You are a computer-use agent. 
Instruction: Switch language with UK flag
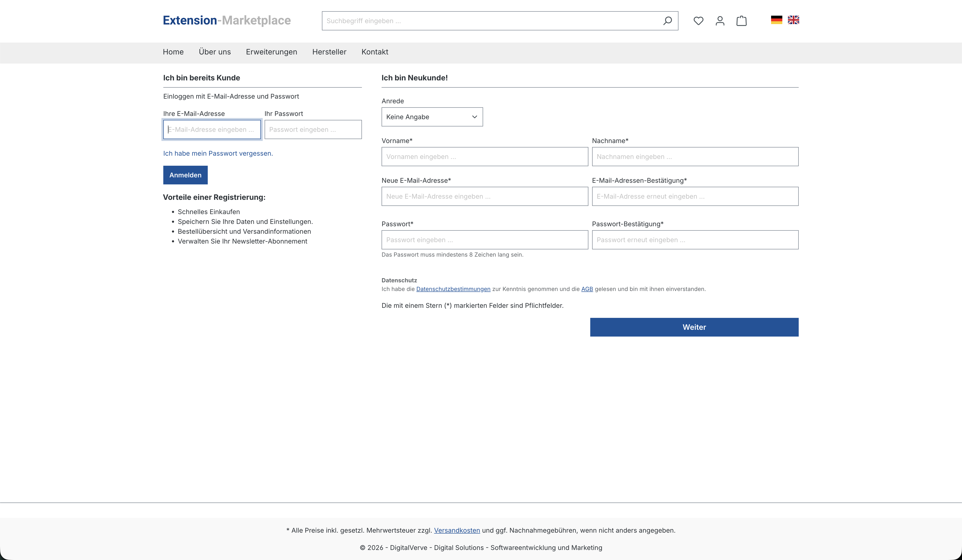pos(793,20)
